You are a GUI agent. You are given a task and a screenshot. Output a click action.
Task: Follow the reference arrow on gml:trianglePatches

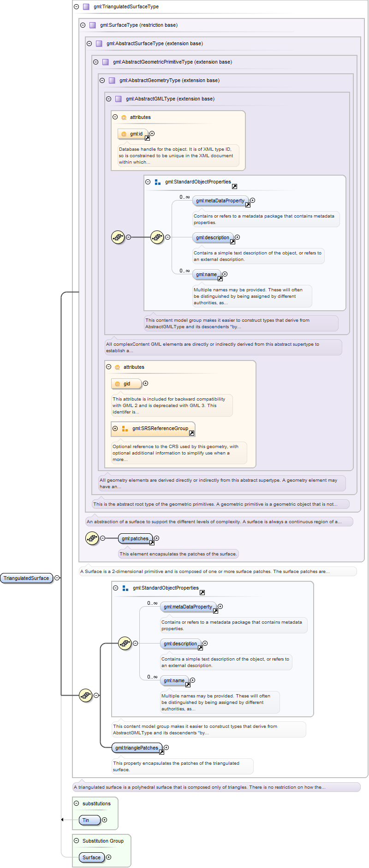click(x=161, y=752)
